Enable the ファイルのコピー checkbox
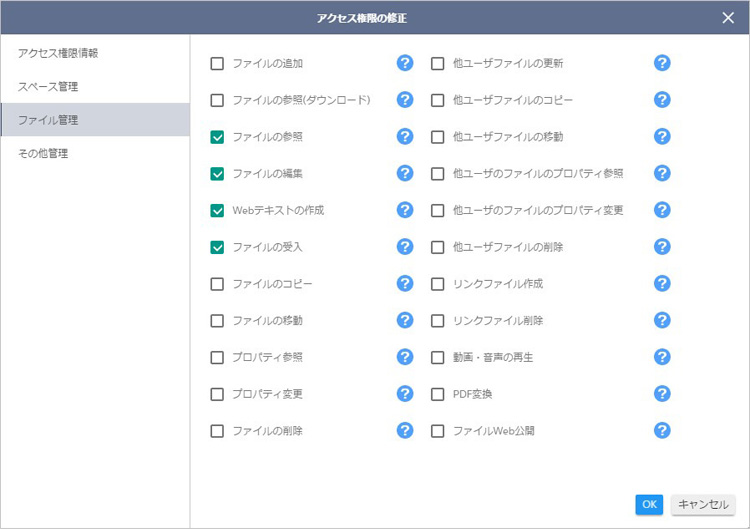This screenshot has width=750, height=530. [x=217, y=284]
